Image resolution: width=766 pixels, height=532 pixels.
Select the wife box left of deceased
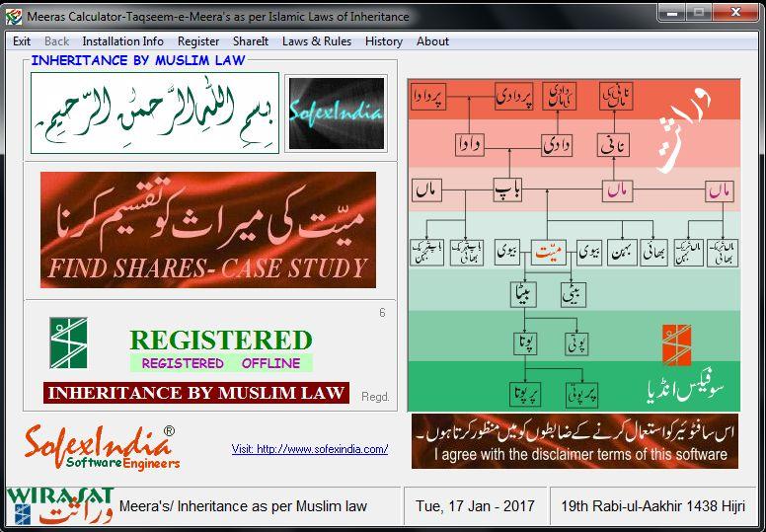point(506,252)
